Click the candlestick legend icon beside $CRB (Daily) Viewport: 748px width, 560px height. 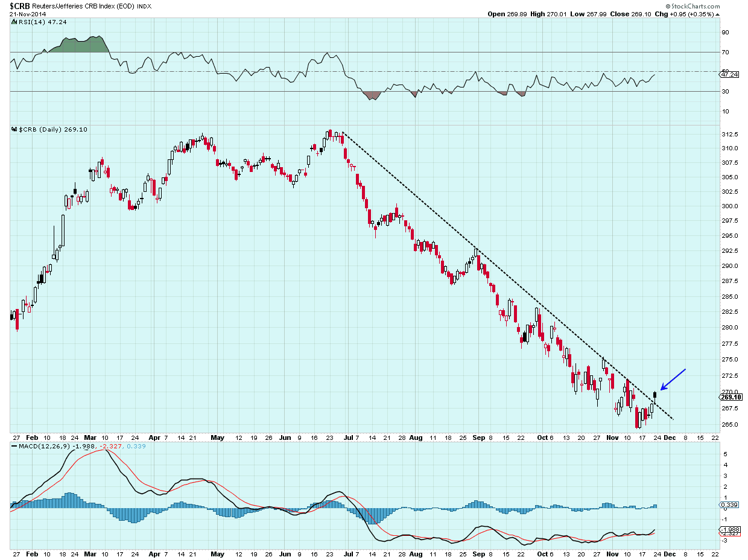[x=14, y=129]
